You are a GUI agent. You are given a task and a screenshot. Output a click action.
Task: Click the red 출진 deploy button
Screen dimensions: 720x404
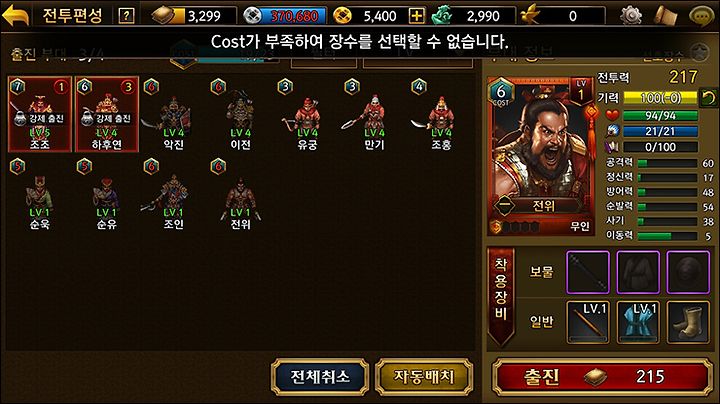point(602,377)
